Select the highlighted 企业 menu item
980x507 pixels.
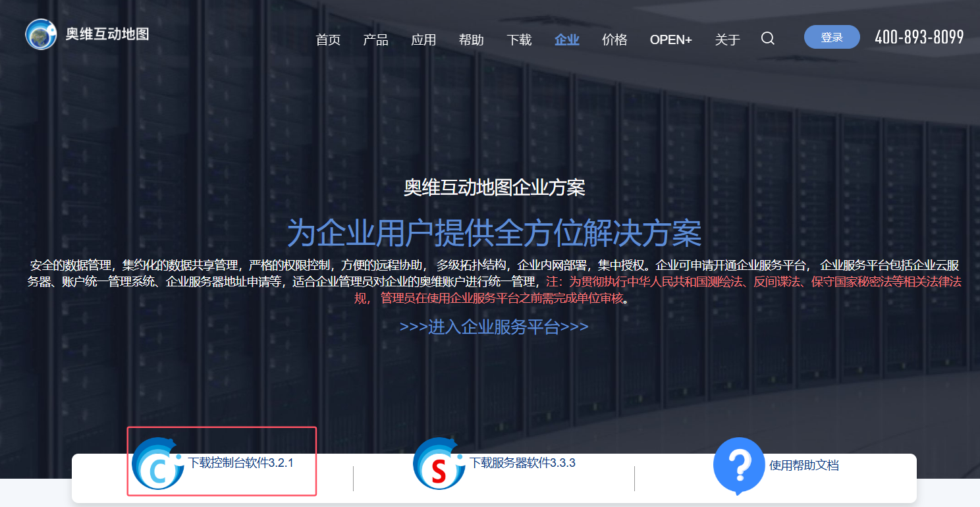point(567,40)
